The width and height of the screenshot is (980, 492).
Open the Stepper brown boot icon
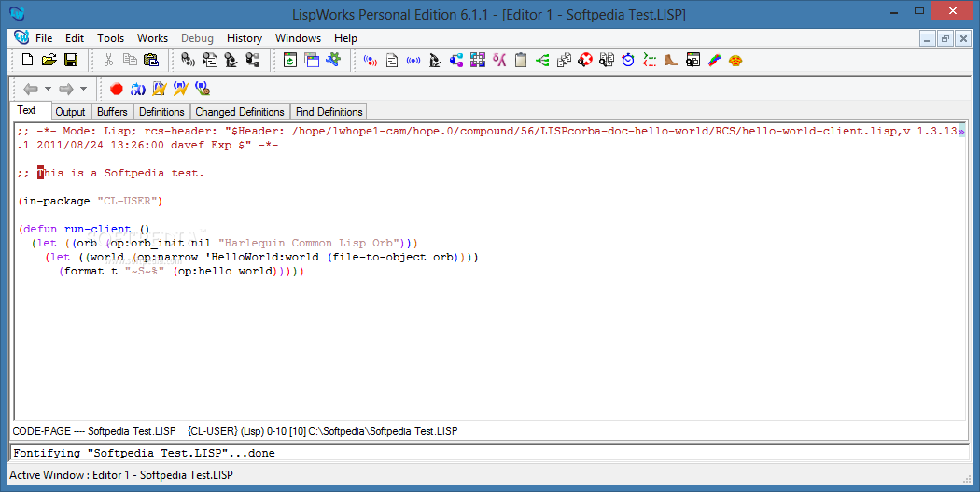pyautogui.click(x=671, y=61)
